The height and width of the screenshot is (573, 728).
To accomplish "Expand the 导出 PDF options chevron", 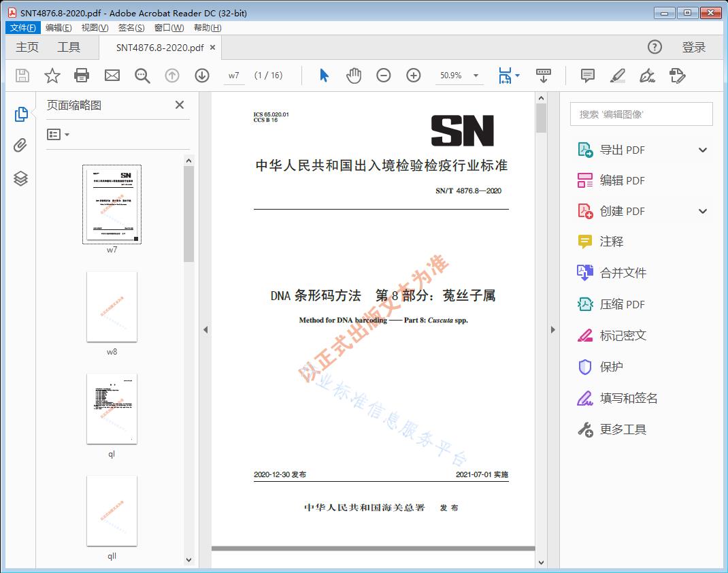I will point(702,149).
